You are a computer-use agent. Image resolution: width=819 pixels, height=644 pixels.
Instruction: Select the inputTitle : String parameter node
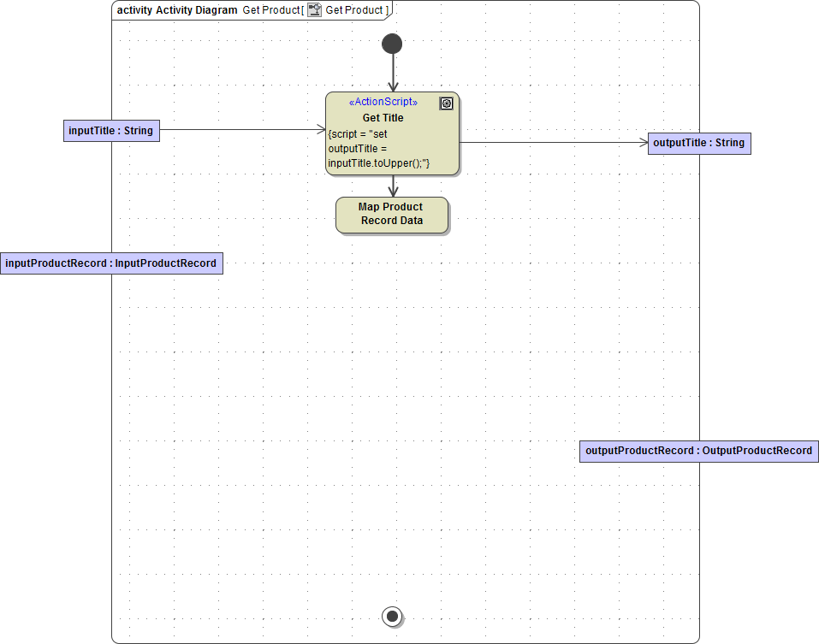point(111,130)
